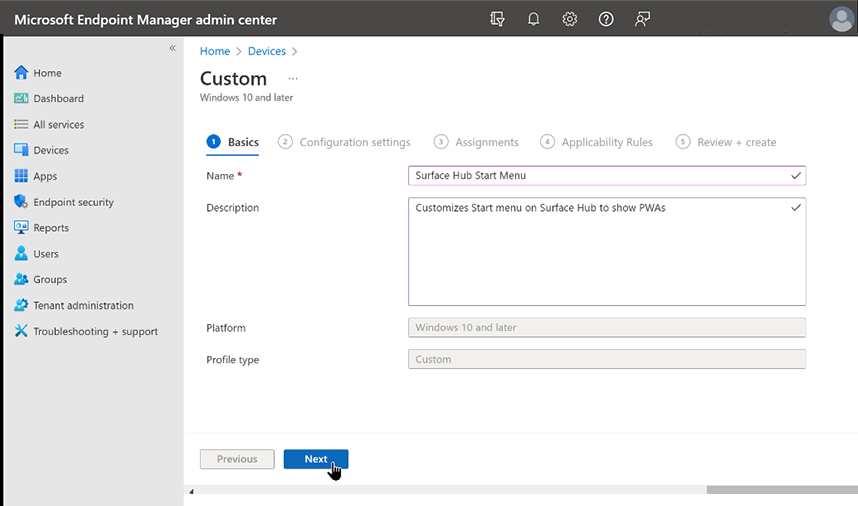The width and height of the screenshot is (858, 506).
Task: Open Apps in the sidebar menu
Action: coord(45,176)
